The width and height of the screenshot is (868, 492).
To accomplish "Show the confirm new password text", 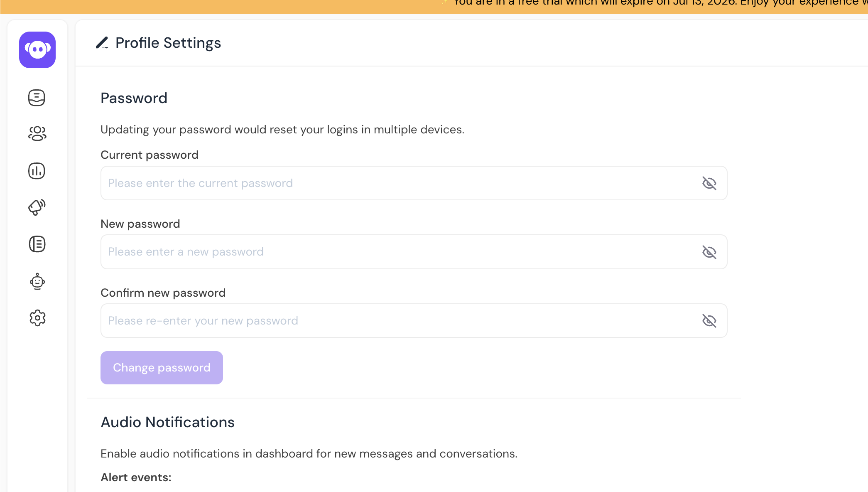I will coord(709,321).
